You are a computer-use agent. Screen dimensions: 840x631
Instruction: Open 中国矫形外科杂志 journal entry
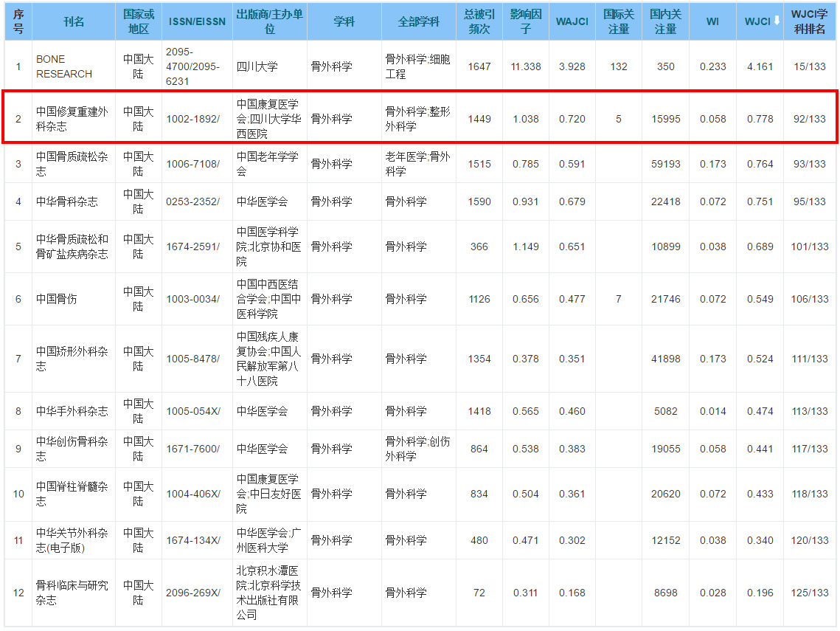[72, 359]
